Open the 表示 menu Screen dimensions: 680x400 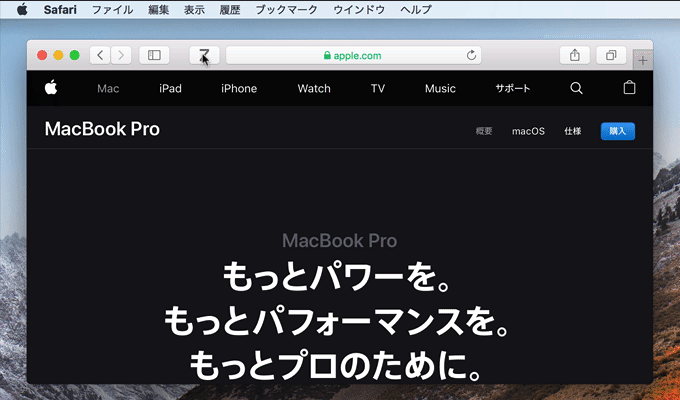pyautogui.click(x=194, y=10)
